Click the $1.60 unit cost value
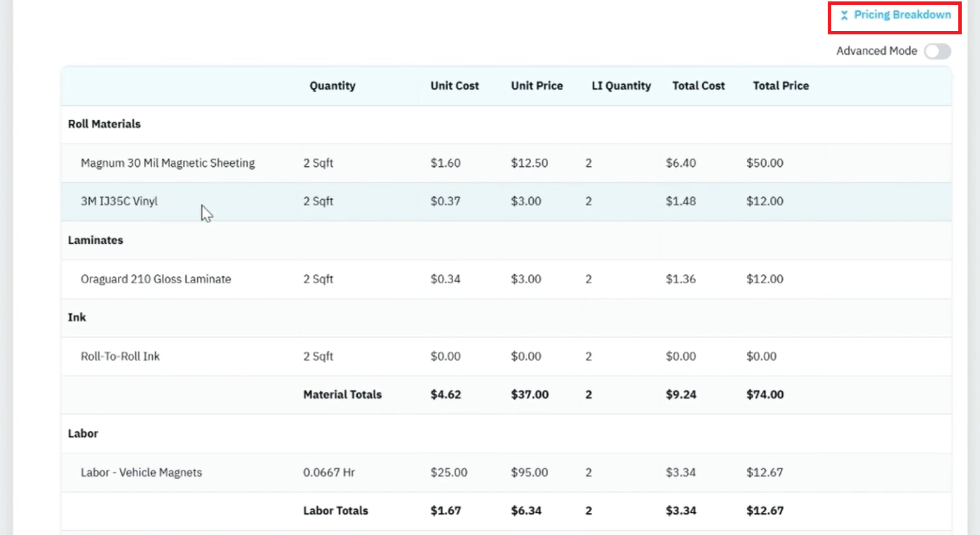 (445, 163)
